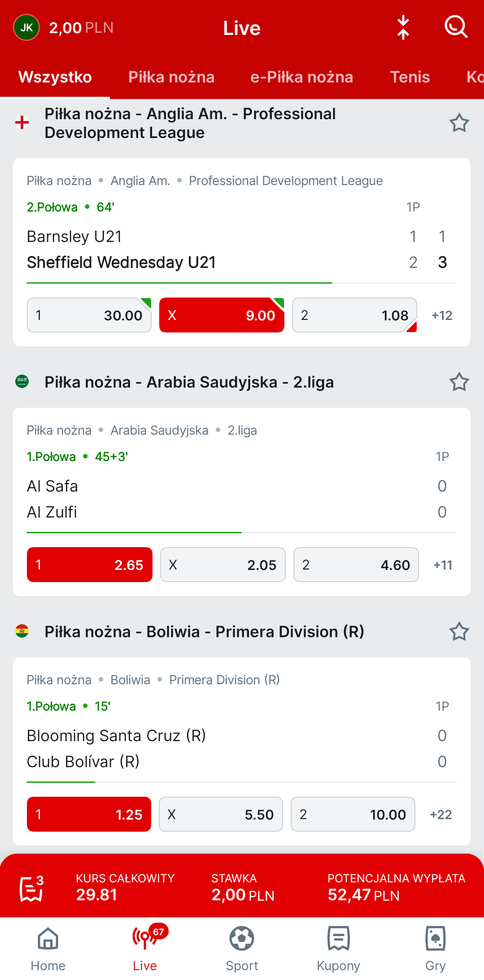
Task: Open the JK profile avatar
Action: click(x=26, y=27)
